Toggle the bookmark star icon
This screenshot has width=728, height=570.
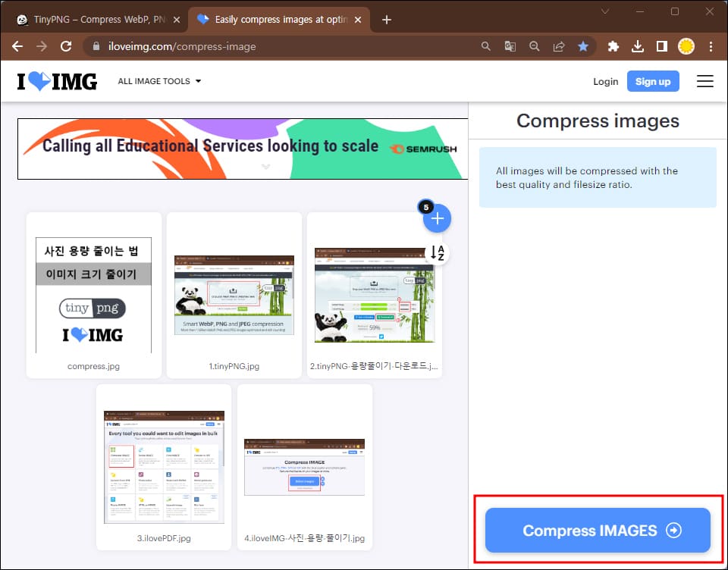coord(583,46)
